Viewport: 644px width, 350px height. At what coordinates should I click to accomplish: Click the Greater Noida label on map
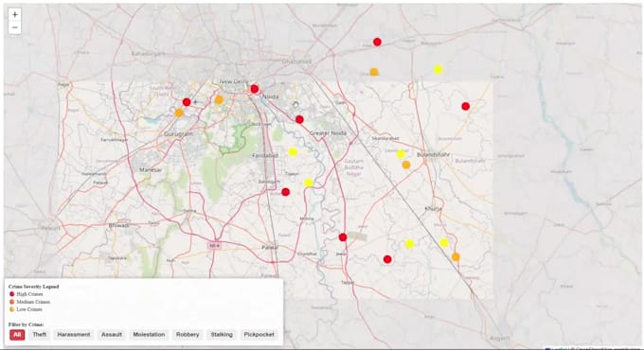point(329,133)
